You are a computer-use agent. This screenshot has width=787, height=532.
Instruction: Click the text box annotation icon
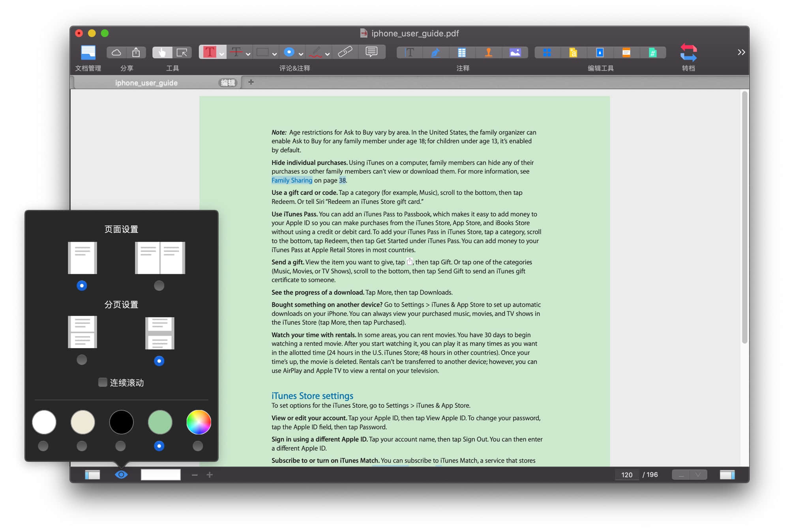click(x=410, y=52)
